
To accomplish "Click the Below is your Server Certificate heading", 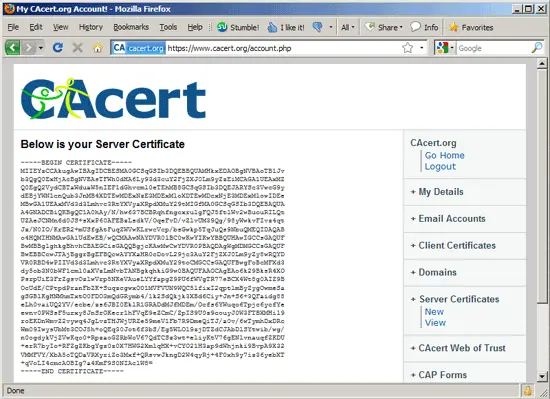I will click(x=102, y=144).
